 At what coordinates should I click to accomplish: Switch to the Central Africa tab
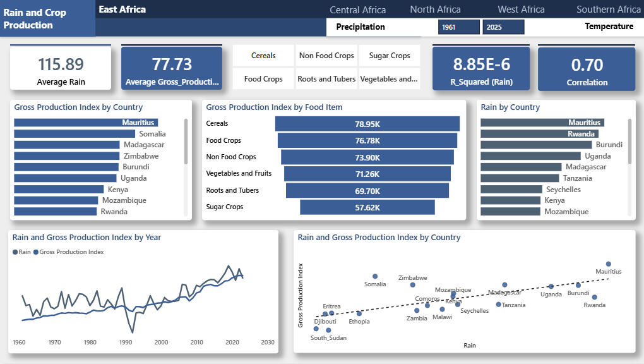click(357, 9)
